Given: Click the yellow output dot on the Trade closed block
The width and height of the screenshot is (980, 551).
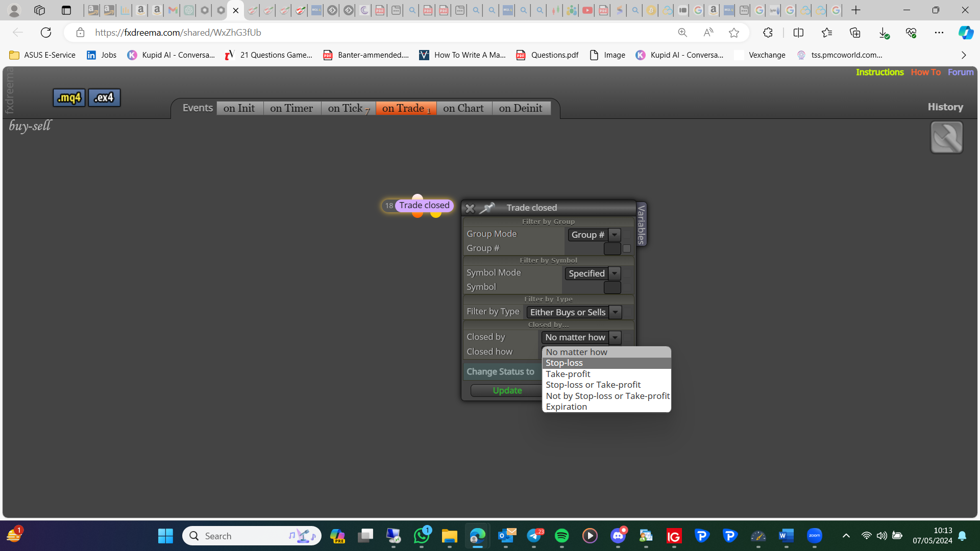Looking at the screenshot, I should point(435,214).
